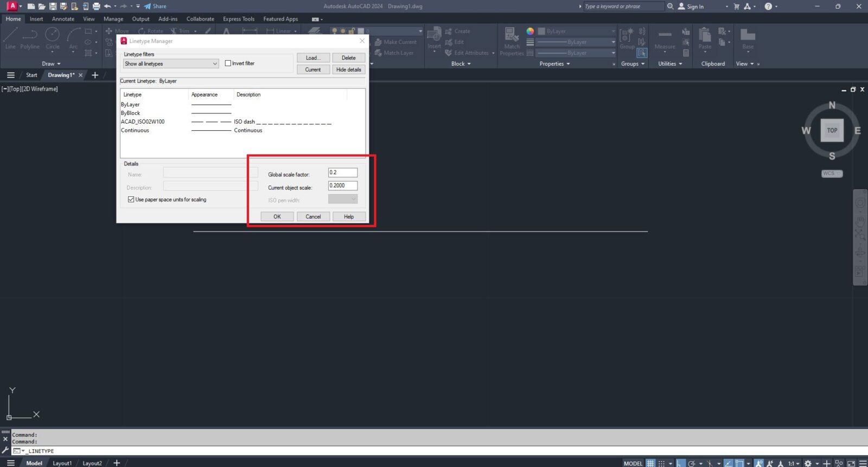Uncheck Use paper space units for scaling

131,200
